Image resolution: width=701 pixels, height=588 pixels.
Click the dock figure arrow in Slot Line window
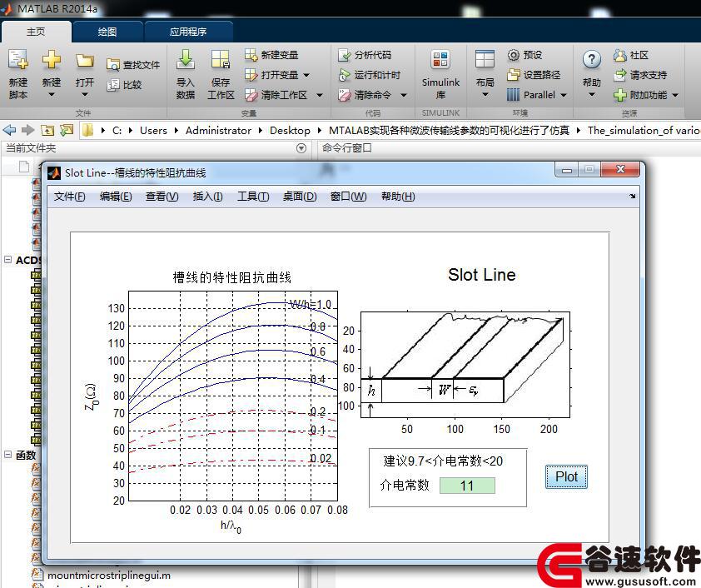coord(632,196)
